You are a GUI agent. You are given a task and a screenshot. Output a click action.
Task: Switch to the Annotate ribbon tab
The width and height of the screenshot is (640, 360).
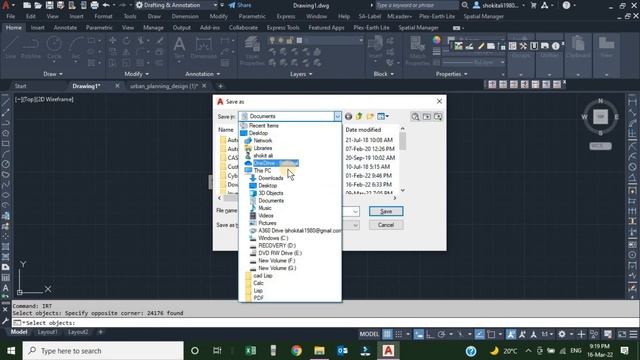[65, 28]
